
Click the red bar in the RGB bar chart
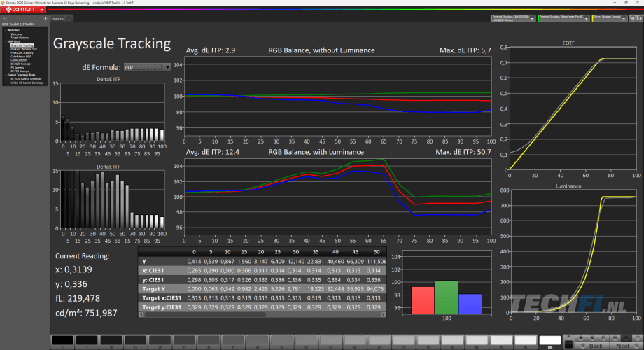point(423,300)
